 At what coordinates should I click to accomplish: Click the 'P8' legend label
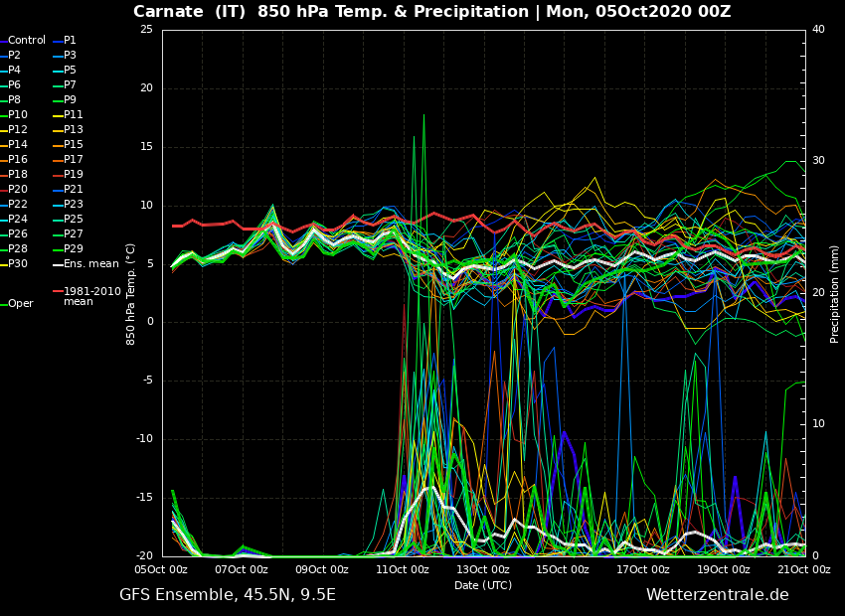click(14, 99)
